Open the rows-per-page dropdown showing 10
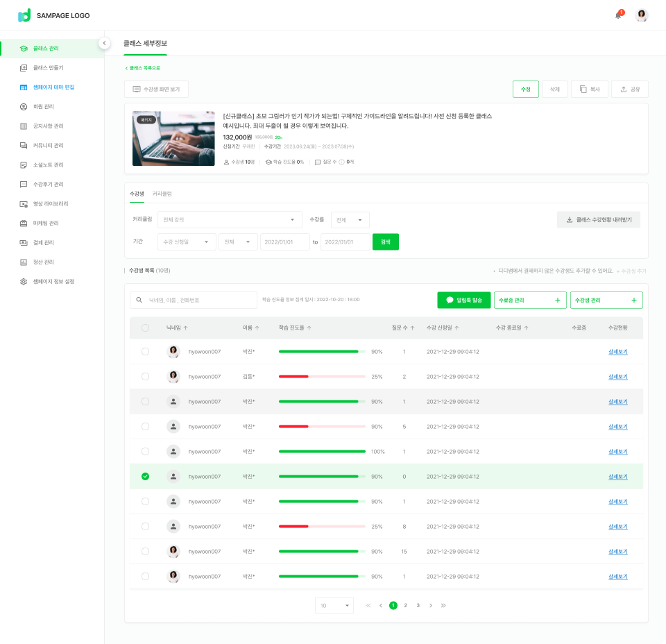Screen dimensions: 666x644 coord(334,606)
